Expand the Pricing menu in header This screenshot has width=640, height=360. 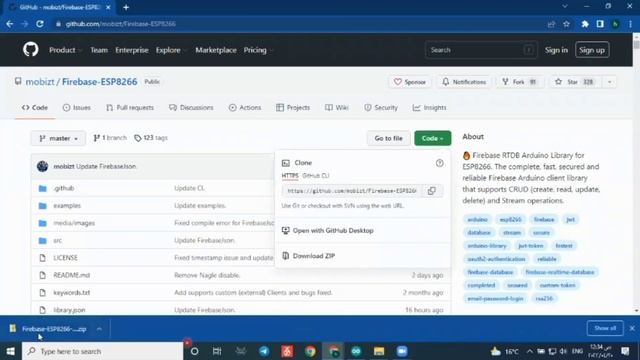[258, 50]
